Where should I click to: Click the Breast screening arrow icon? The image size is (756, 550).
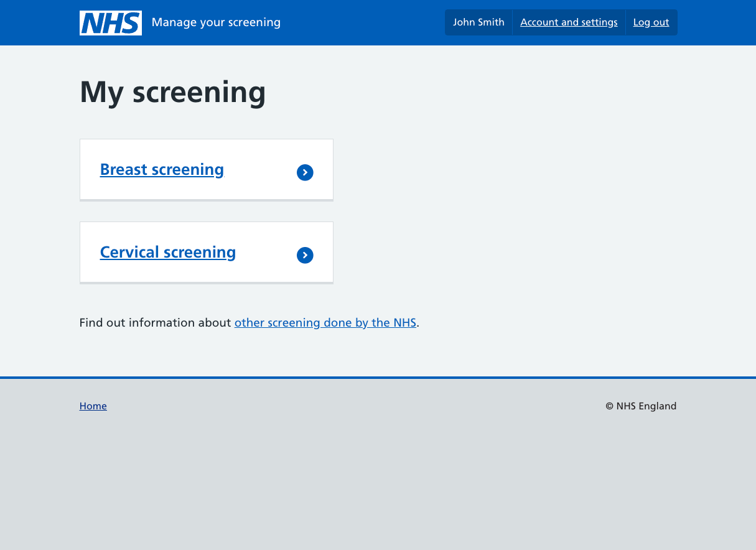[305, 172]
